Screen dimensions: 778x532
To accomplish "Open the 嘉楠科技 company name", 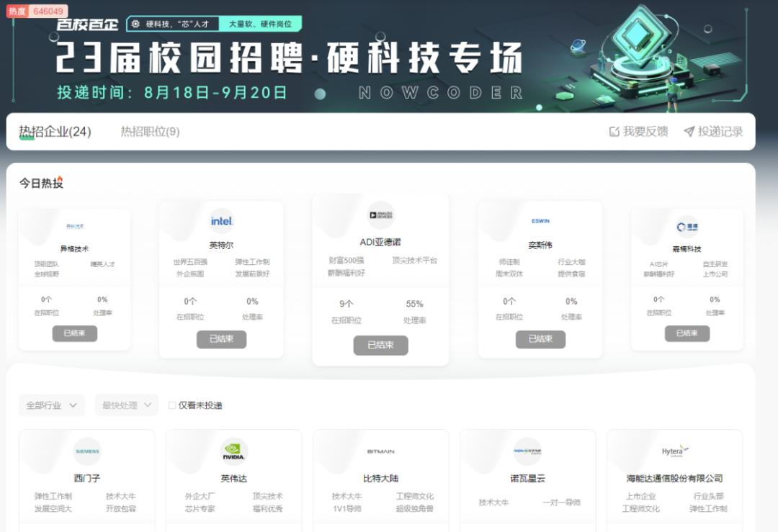I will 687,249.
